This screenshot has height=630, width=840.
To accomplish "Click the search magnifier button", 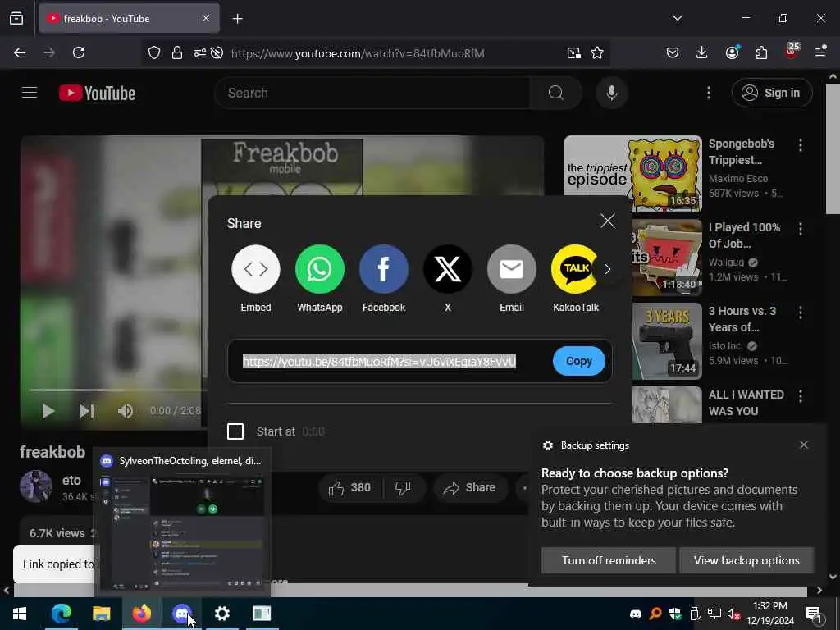I will click(555, 93).
